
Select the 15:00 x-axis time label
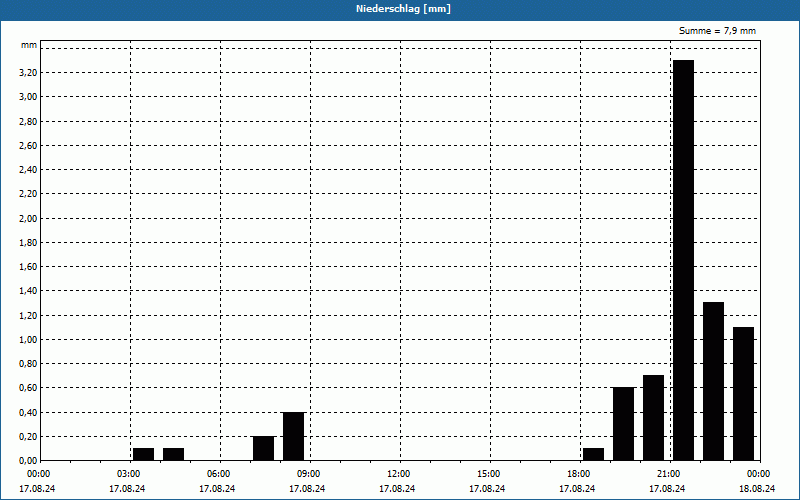coord(489,474)
